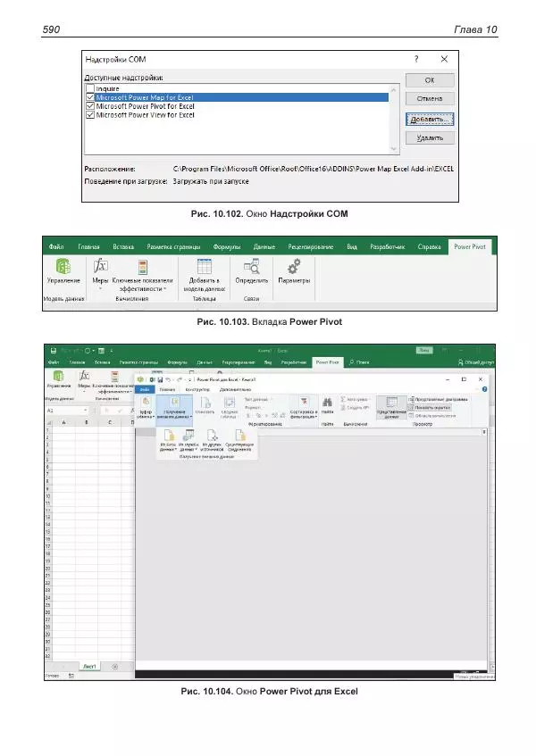Check the Inquire add-in checkbox
Screen dimensions: 536x756
tap(90, 88)
